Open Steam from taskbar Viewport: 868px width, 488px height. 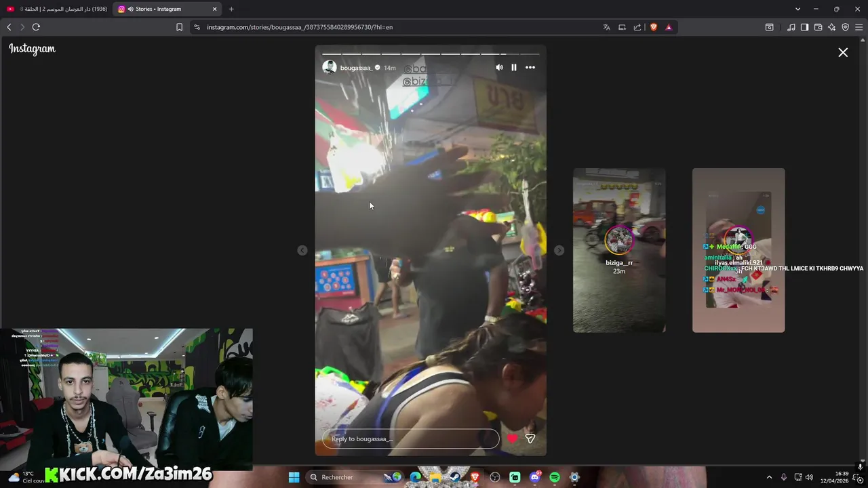pyautogui.click(x=455, y=477)
